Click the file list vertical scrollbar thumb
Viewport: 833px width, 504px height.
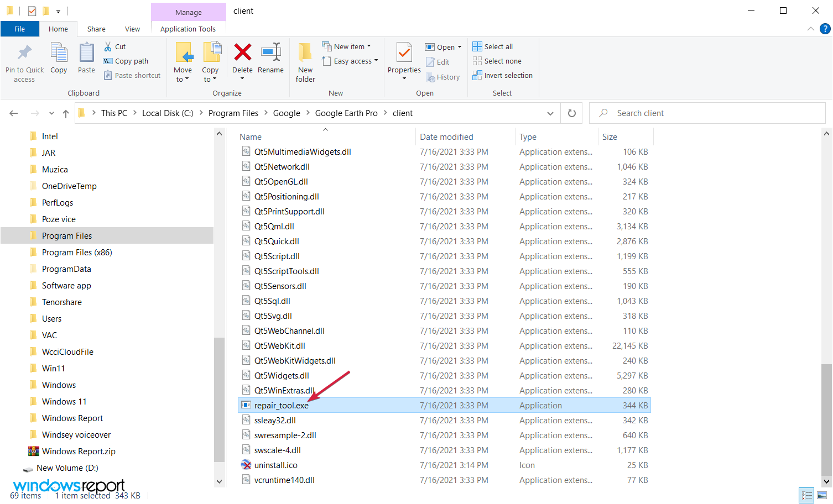(826, 419)
